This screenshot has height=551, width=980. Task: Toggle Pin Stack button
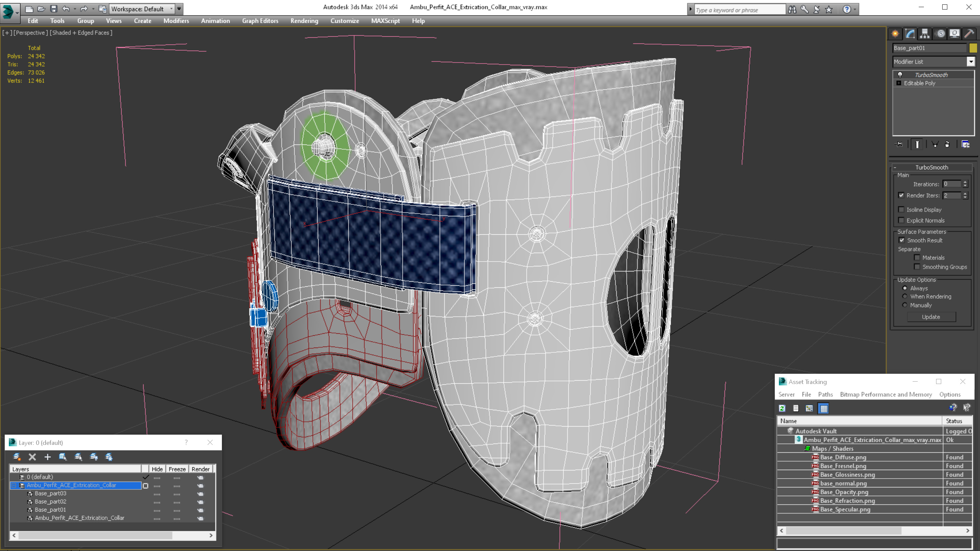[899, 144]
